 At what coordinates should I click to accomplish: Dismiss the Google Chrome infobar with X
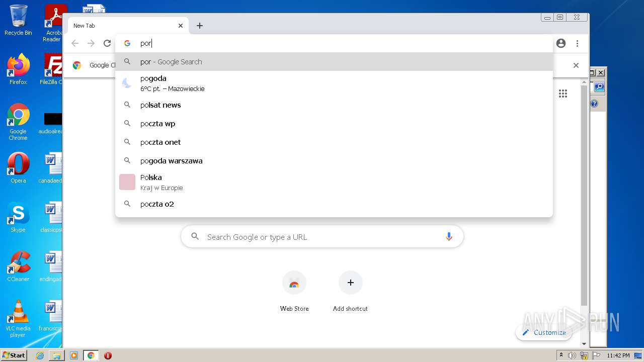click(x=576, y=65)
